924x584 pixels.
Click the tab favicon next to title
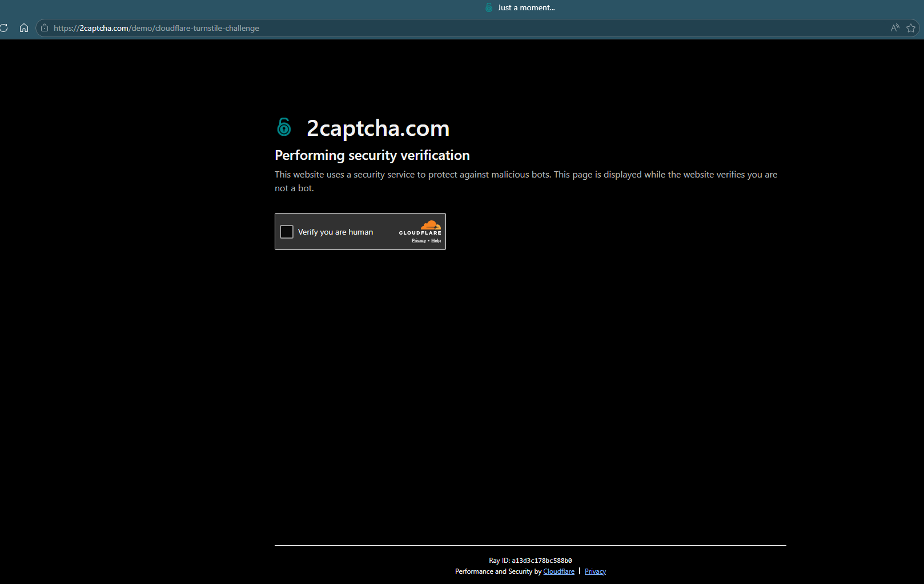(489, 7)
